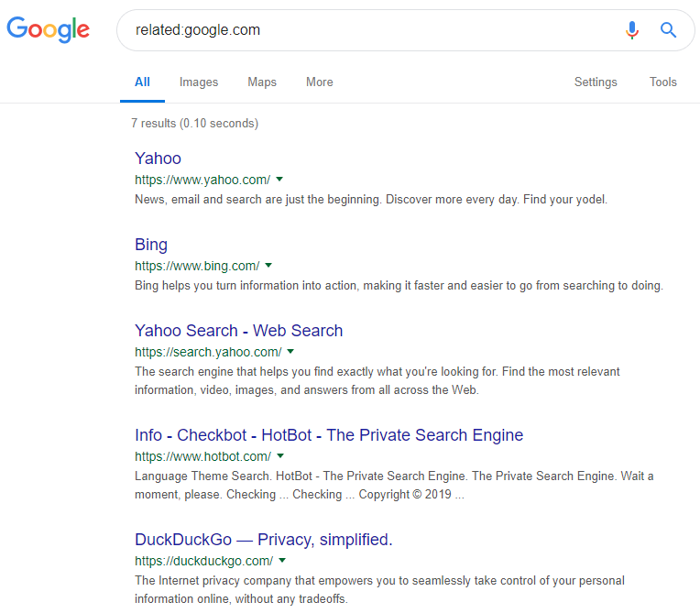Image resolution: width=700 pixels, height=613 pixels.
Task: Switch to the Maps tab
Action: coord(262,82)
